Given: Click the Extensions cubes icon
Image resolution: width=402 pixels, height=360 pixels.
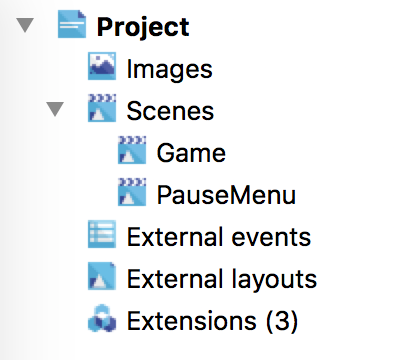Looking at the screenshot, I should click(x=102, y=318).
